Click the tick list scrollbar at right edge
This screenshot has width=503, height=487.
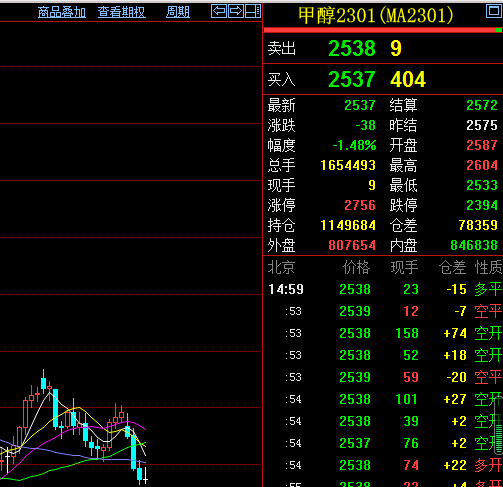(x=498, y=426)
